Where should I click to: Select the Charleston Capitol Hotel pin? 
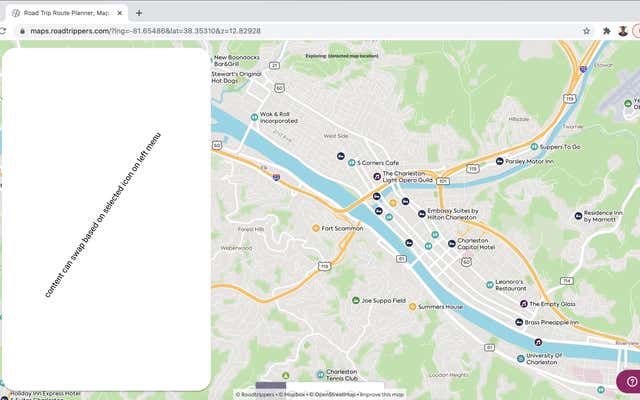point(450,241)
